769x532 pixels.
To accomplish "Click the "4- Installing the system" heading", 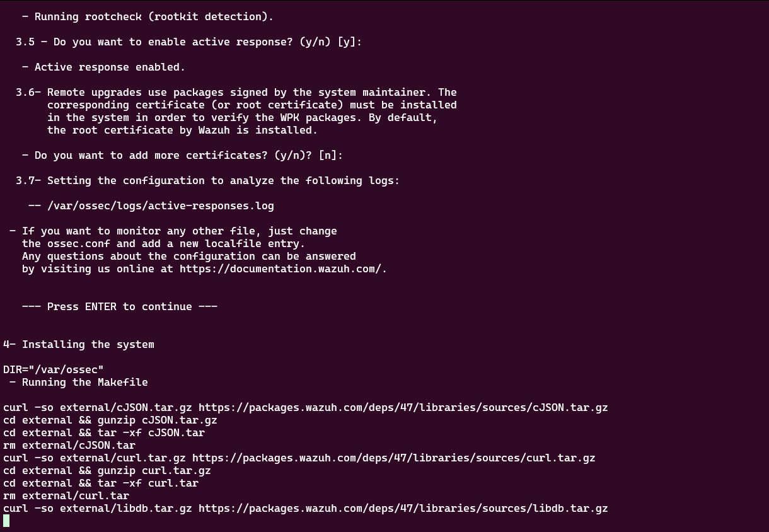I will (x=79, y=344).
